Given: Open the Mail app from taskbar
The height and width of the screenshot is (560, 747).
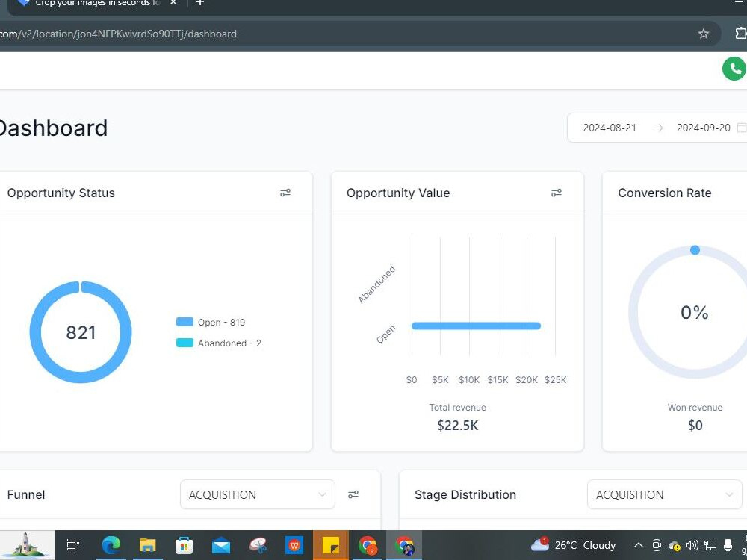Looking at the screenshot, I should [x=221, y=546].
